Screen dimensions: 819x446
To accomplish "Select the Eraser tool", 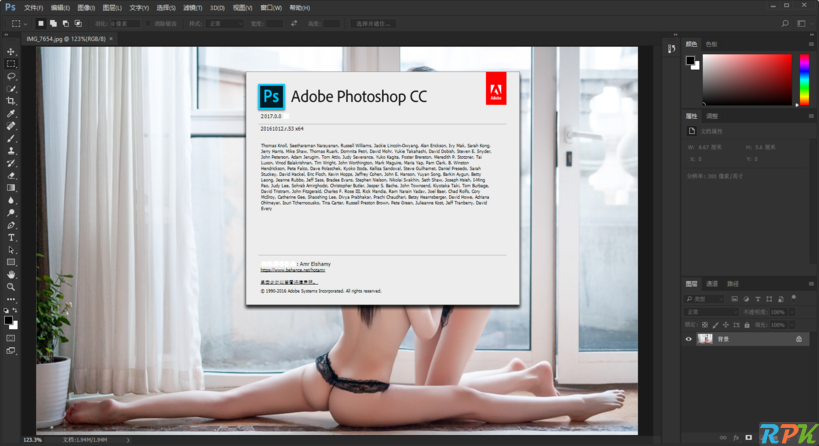I will [11, 175].
